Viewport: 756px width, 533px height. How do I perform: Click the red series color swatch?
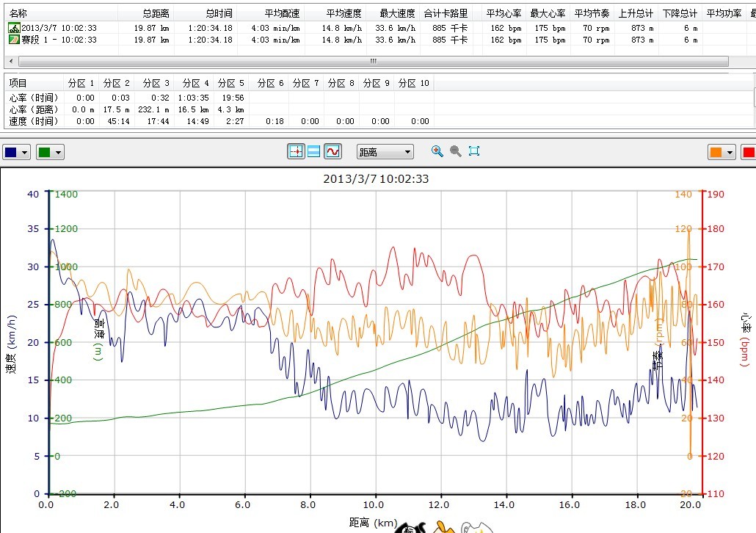(x=749, y=152)
